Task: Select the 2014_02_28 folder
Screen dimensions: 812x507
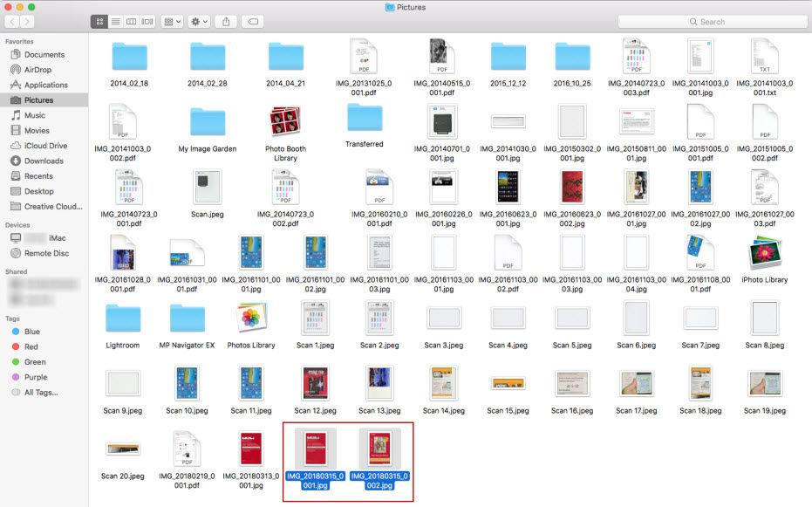Action: (x=208, y=57)
